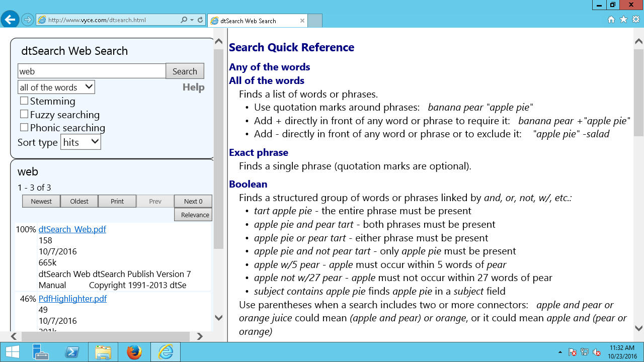The height and width of the screenshot is (362, 644).
Task: Open the 'all of the words' dropdown
Action: pos(56,87)
